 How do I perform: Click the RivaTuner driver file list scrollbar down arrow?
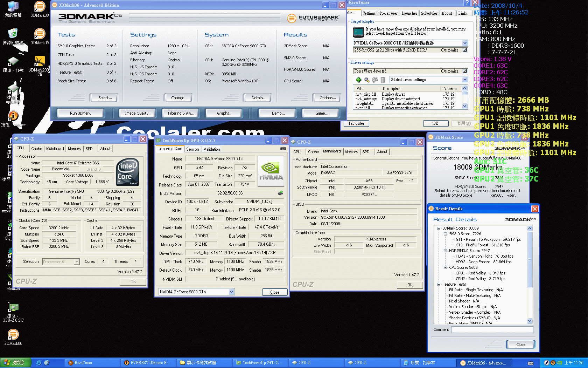pyautogui.click(x=465, y=106)
